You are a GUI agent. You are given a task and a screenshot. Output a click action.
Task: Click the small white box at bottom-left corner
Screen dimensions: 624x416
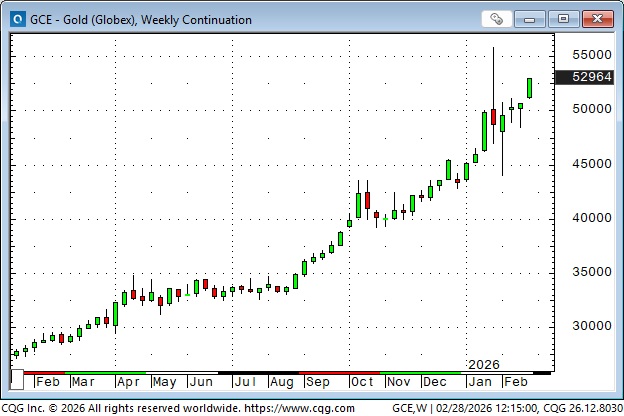click(17, 381)
